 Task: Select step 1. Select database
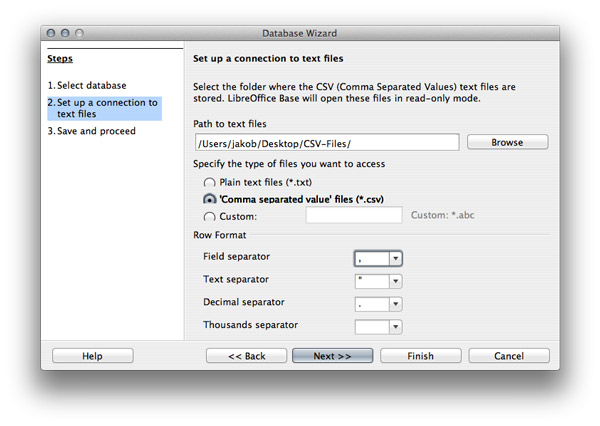87,85
